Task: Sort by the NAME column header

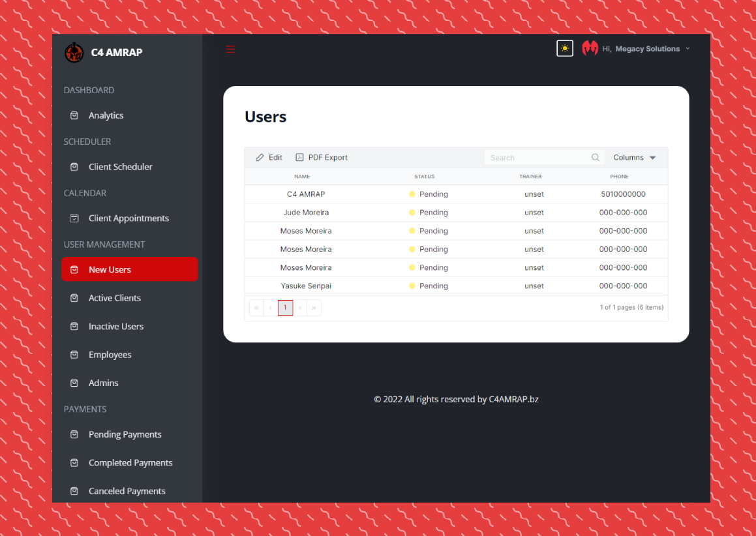Action: (x=302, y=177)
